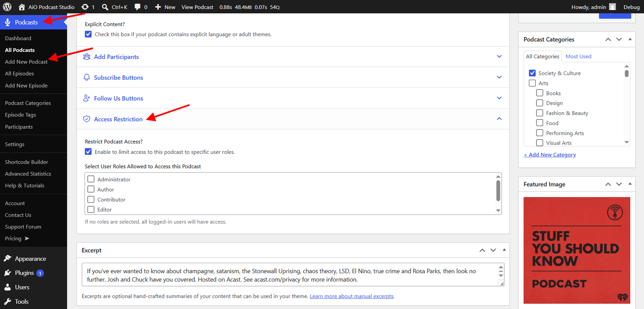Click the Users person icon
Image resolution: width=644 pixels, height=309 pixels.
point(8,287)
